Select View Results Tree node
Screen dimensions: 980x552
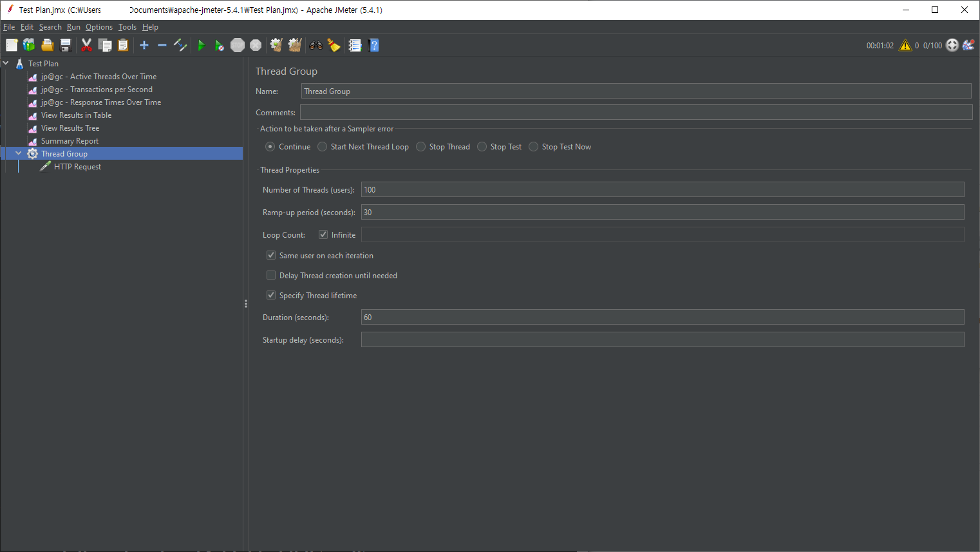[x=70, y=128]
